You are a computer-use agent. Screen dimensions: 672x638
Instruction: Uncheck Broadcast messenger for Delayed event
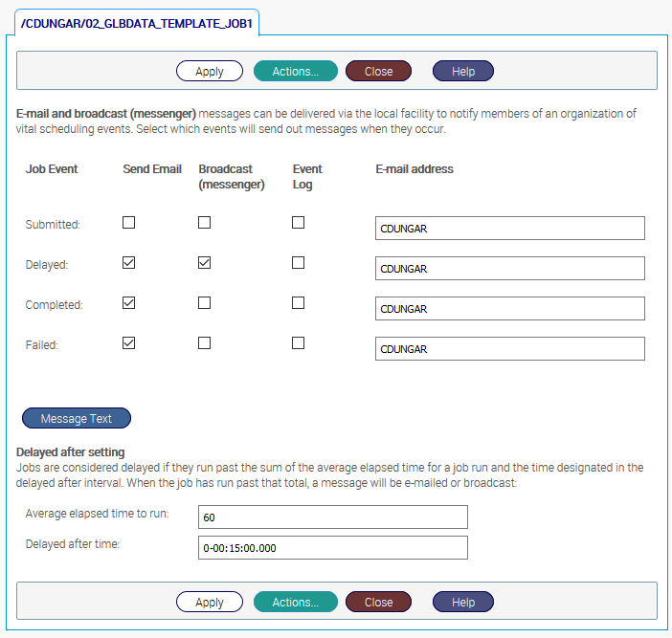(204, 263)
